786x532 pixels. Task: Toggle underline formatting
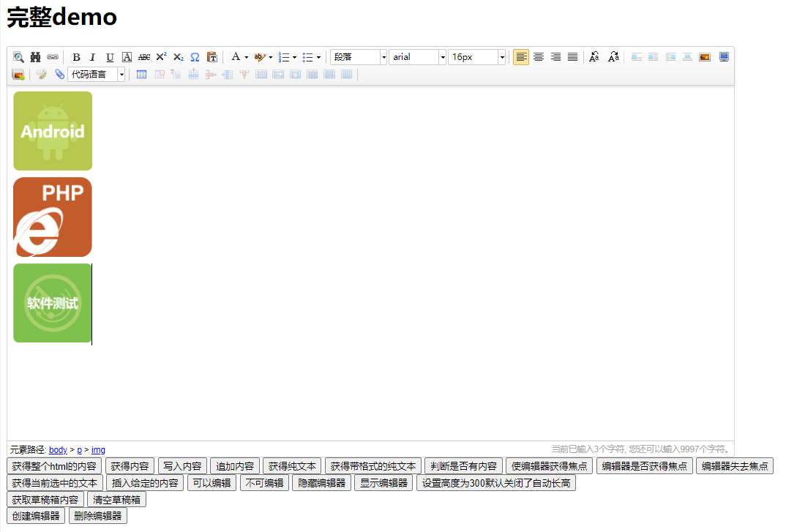pyautogui.click(x=110, y=57)
